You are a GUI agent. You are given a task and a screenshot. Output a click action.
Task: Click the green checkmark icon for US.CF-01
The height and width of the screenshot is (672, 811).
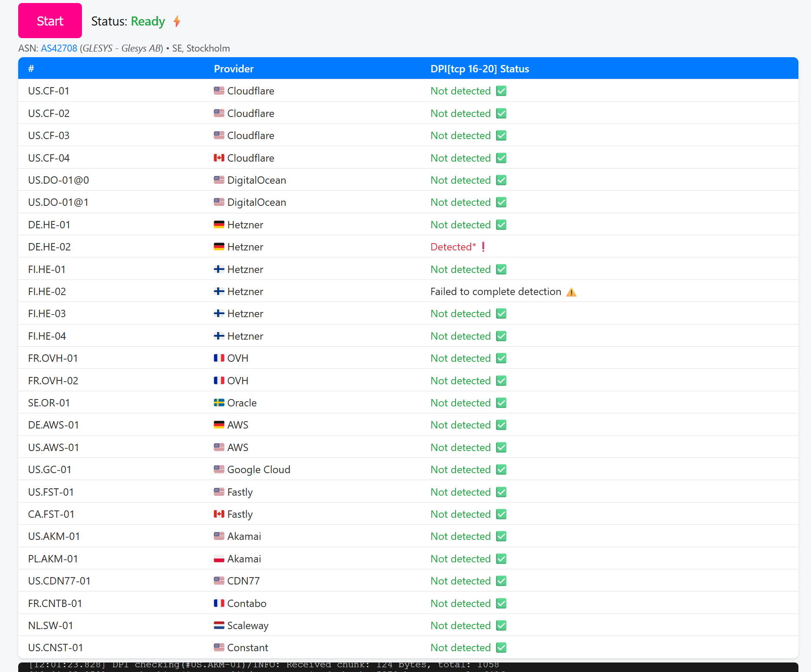(x=501, y=91)
